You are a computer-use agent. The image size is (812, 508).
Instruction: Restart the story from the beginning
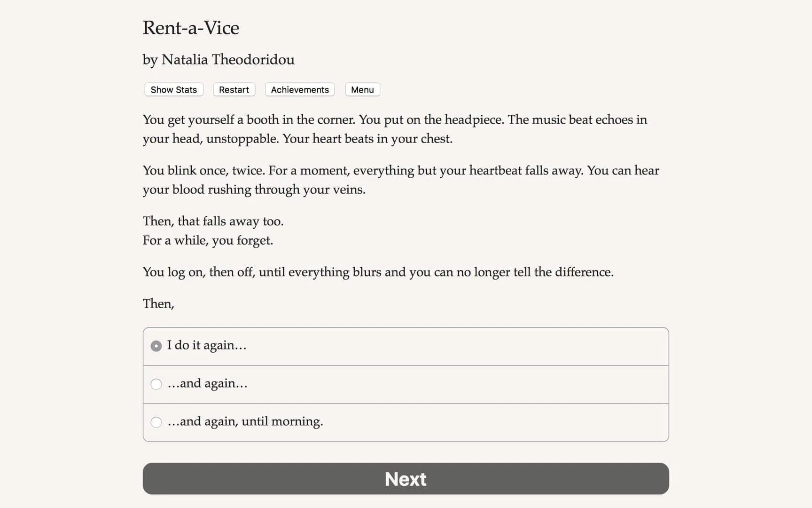pos(234,89)
